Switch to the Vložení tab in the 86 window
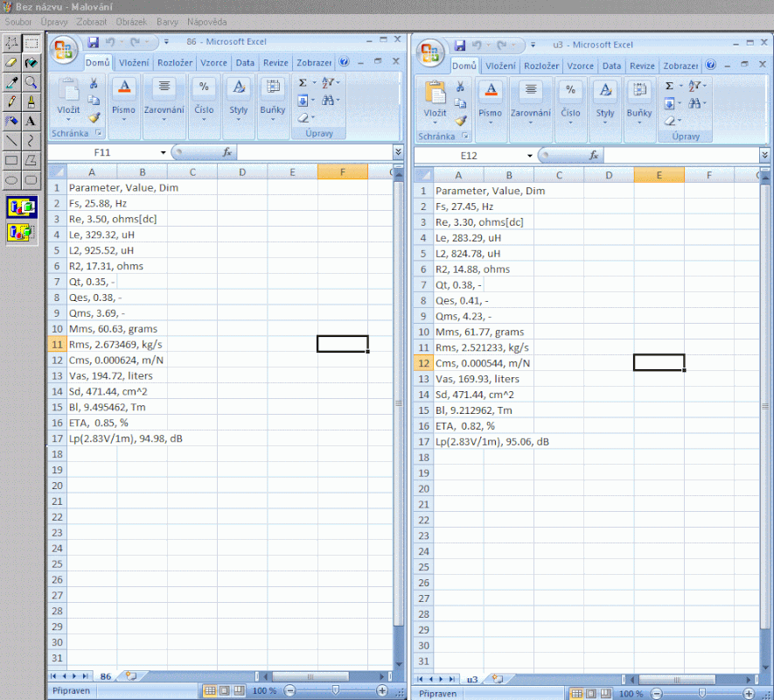774x700 pixels. 134,63
